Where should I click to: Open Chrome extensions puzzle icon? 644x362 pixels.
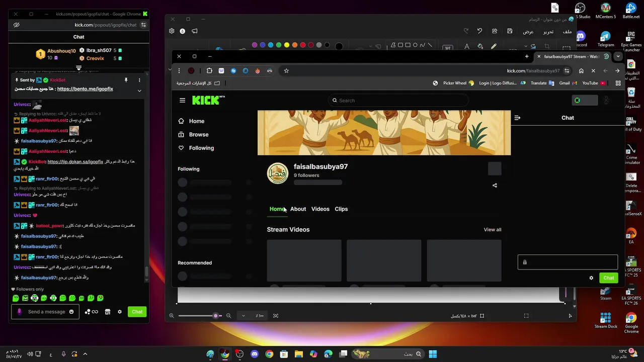click(209, 71)
